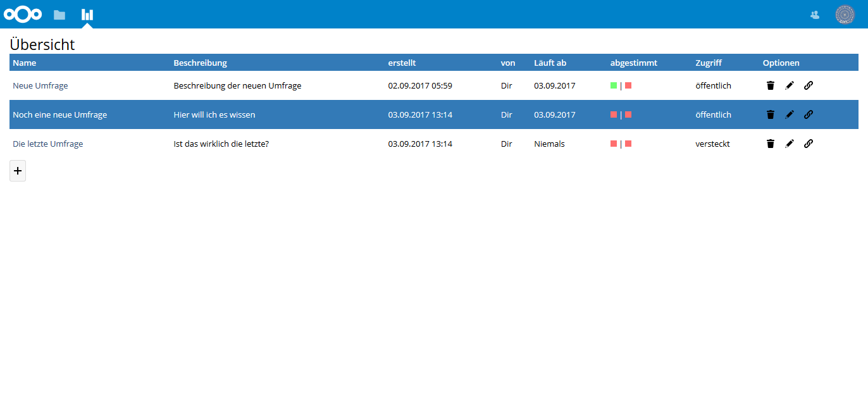Click the created date '02.09.2017 05:59'
Image resolution: width=868 pixels, height=413 pixels.
[420, 85]
